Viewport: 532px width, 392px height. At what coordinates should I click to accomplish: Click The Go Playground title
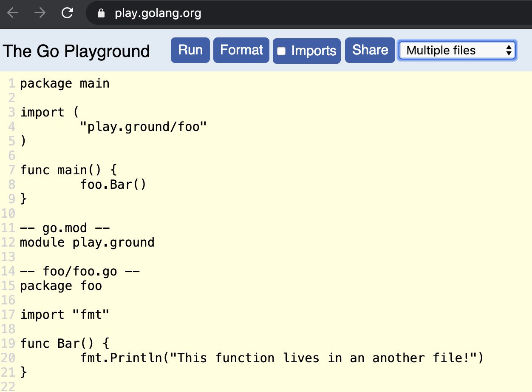[x=76, y=51]
